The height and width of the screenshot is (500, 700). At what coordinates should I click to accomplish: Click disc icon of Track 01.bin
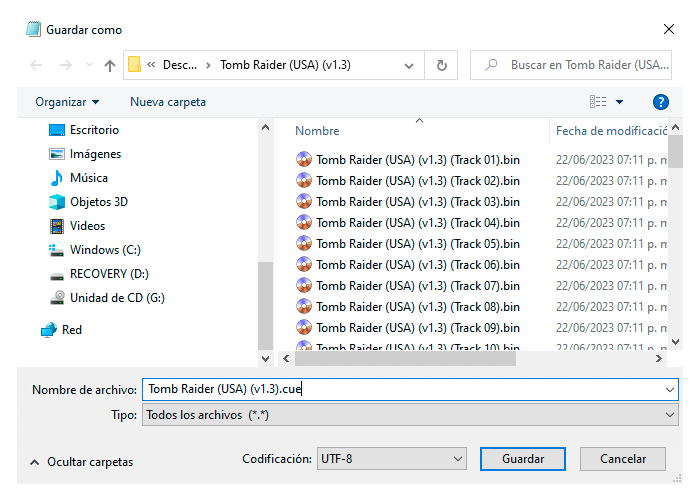tap(304, 159)
